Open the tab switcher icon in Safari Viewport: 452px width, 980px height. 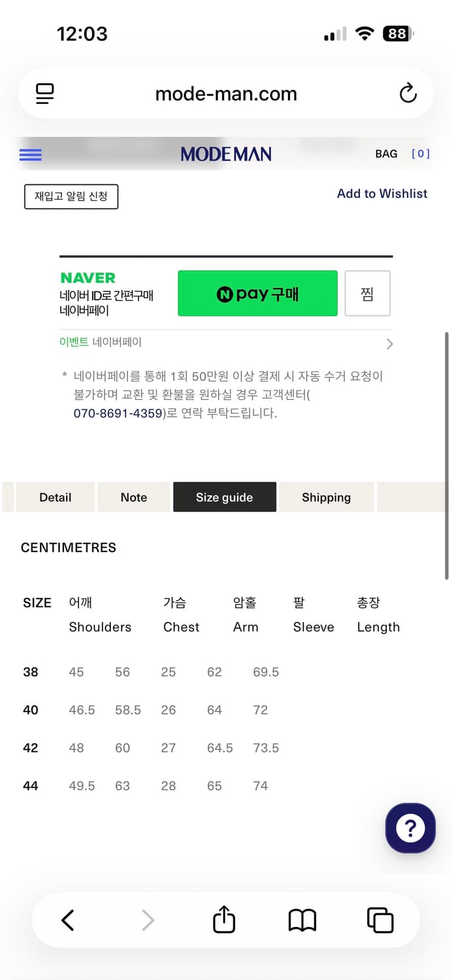(x=379, y=919)
